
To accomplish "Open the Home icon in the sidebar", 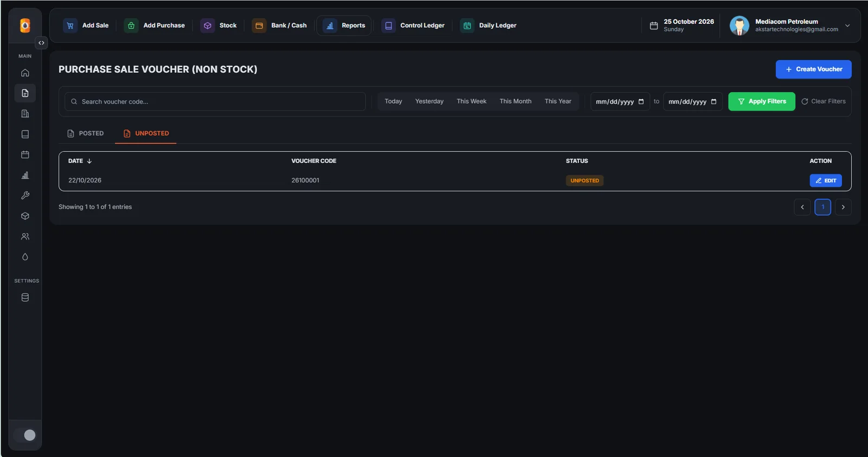I will point(25,73).
